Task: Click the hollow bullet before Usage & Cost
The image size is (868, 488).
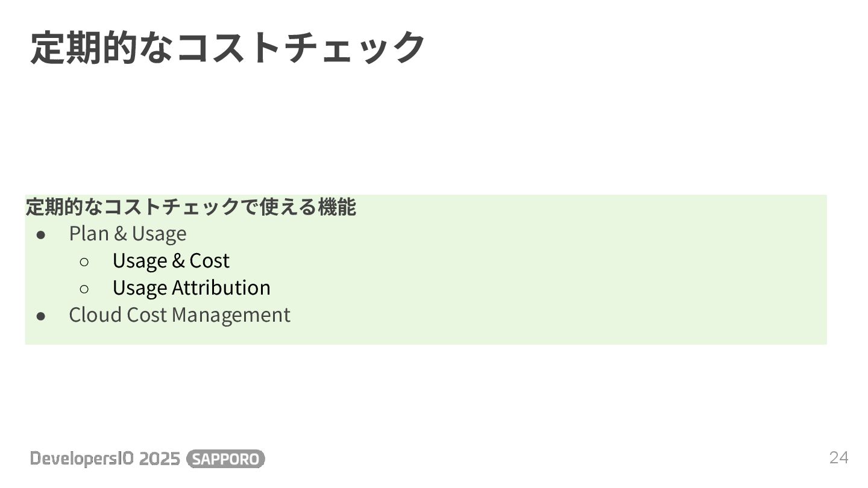Action: 84,261
